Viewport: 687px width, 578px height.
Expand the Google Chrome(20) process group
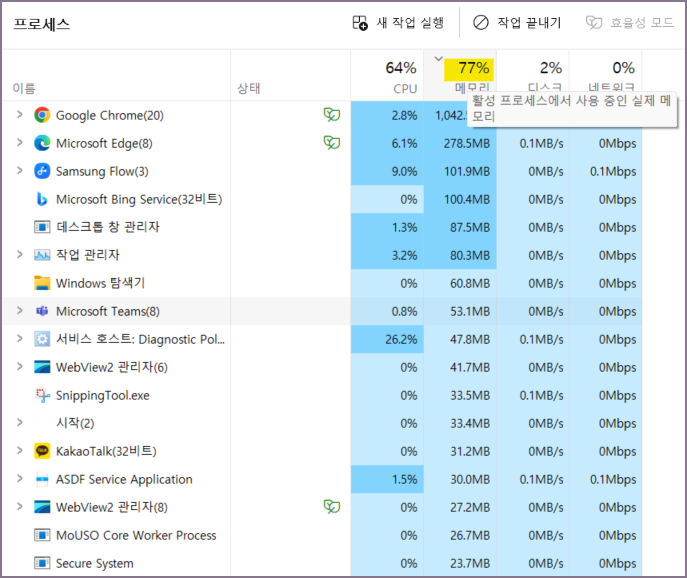19,115
